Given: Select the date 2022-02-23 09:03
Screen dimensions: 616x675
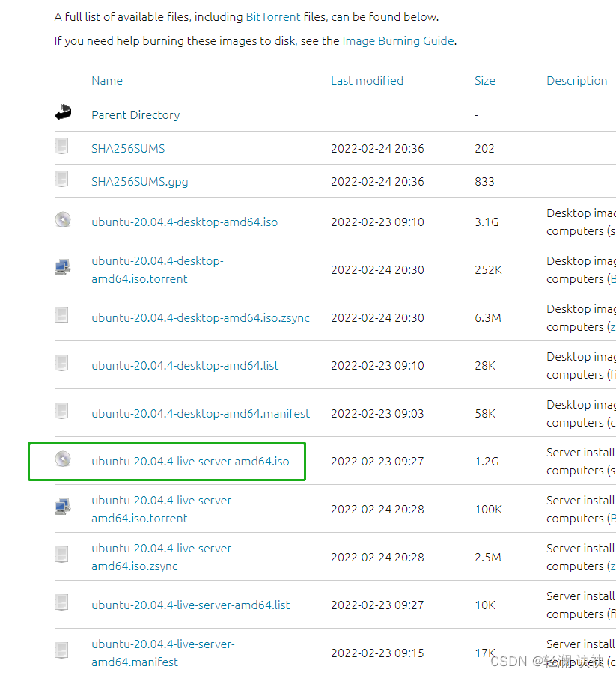Looking at the screenshot, I should coord(377,413).
